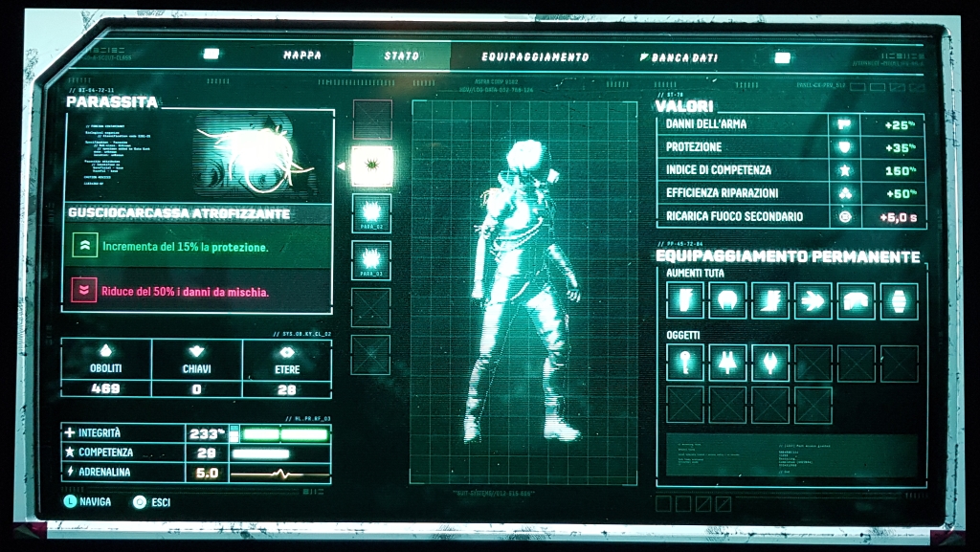Select the PARA_02 parasite slot
Viewport: 980px width, 552px height.
click(x=371, y=213)
